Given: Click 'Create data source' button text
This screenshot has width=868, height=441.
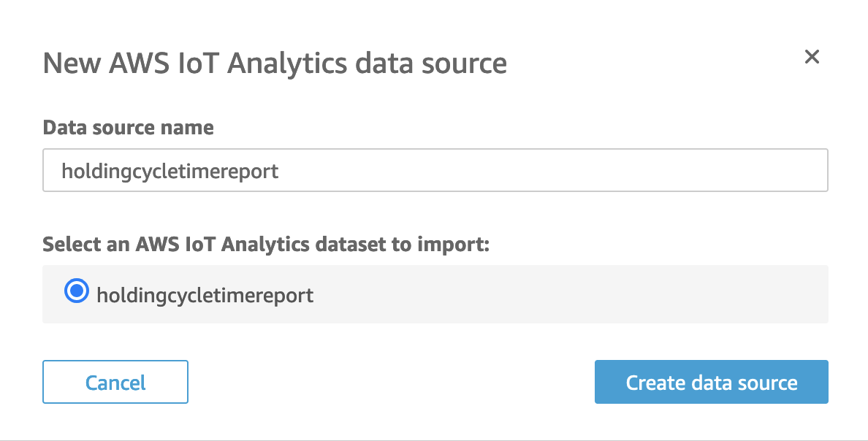Looking at the screenshot, I should [x=711, y=383].
